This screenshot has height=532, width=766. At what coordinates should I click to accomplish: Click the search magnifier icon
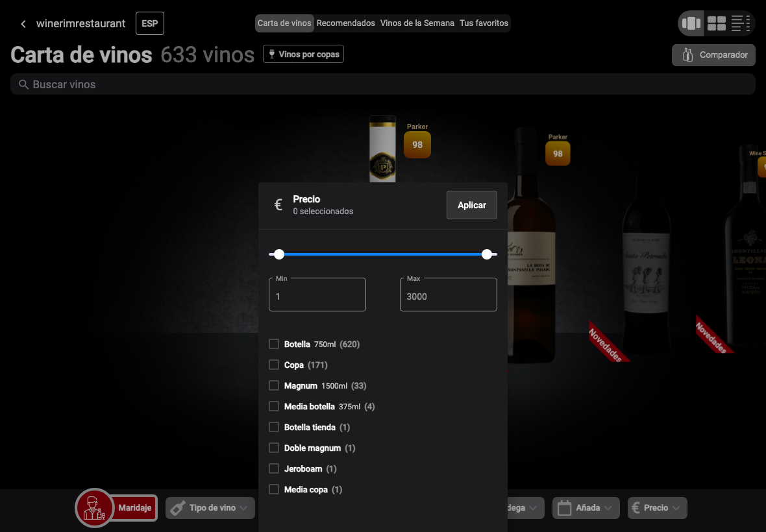point(23,84)
